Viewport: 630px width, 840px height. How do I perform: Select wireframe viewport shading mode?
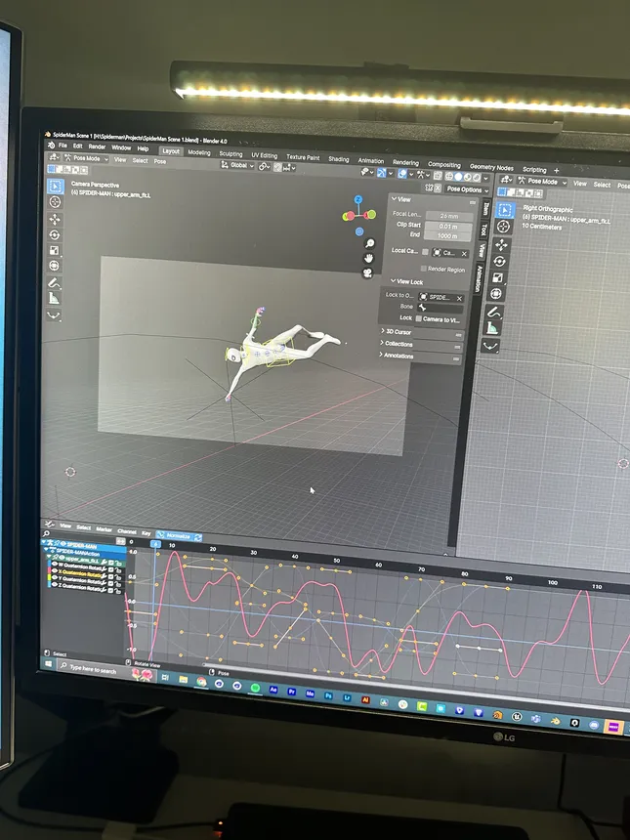pyautogui.click(x=449, y=176)
